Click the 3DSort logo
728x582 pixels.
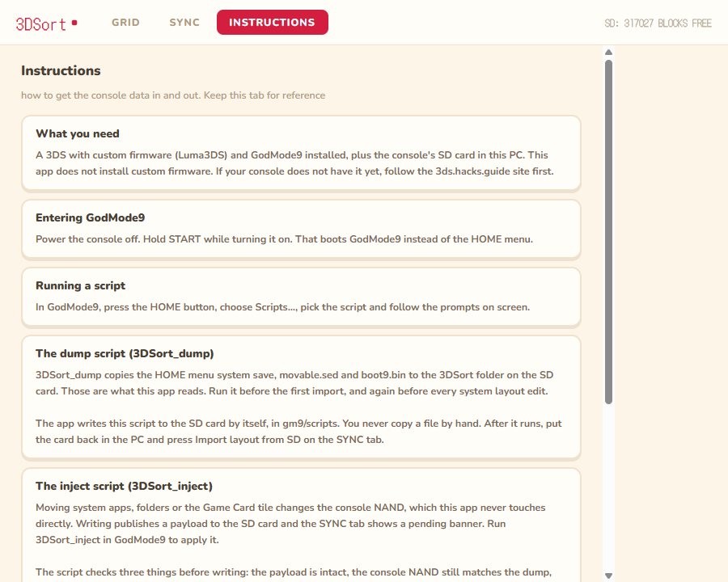coord(46,23)
